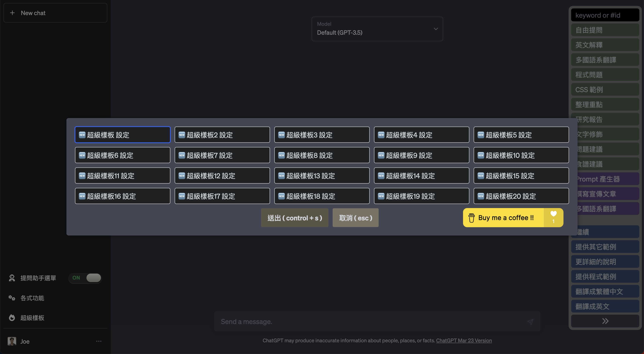The image size is (644, 354).
Task: Click the gears icon beside 各式功能
Action: pos(12,298)
